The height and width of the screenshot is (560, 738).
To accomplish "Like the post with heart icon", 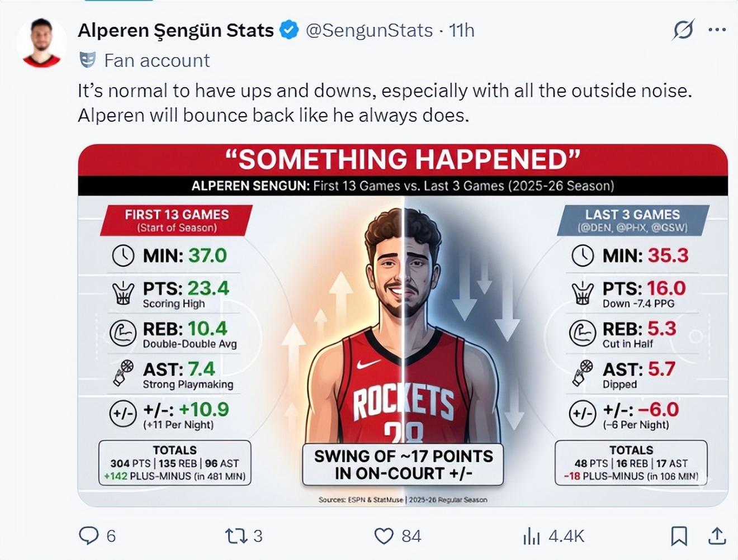I will coord(384,536).
